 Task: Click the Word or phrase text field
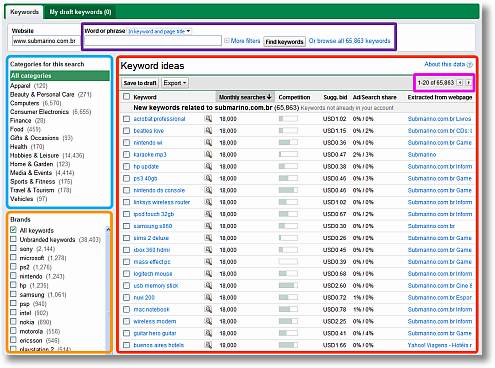[x=153, y=41]
